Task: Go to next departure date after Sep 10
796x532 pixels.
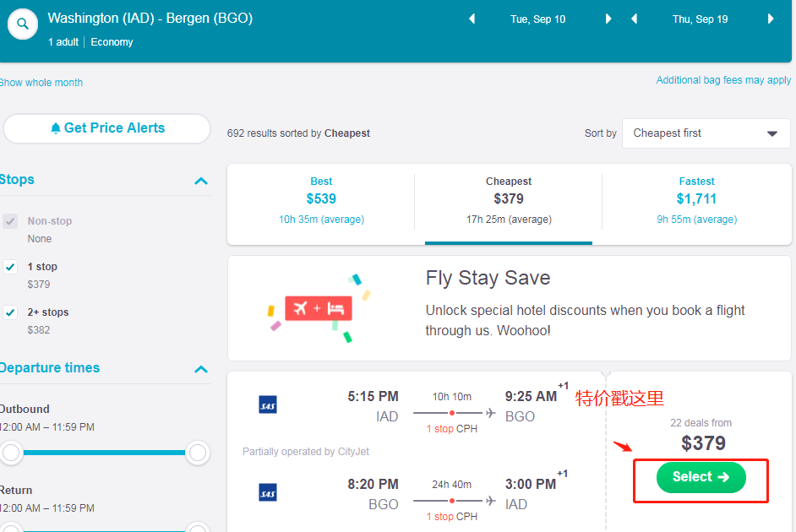Action: [x=608, y=19]
